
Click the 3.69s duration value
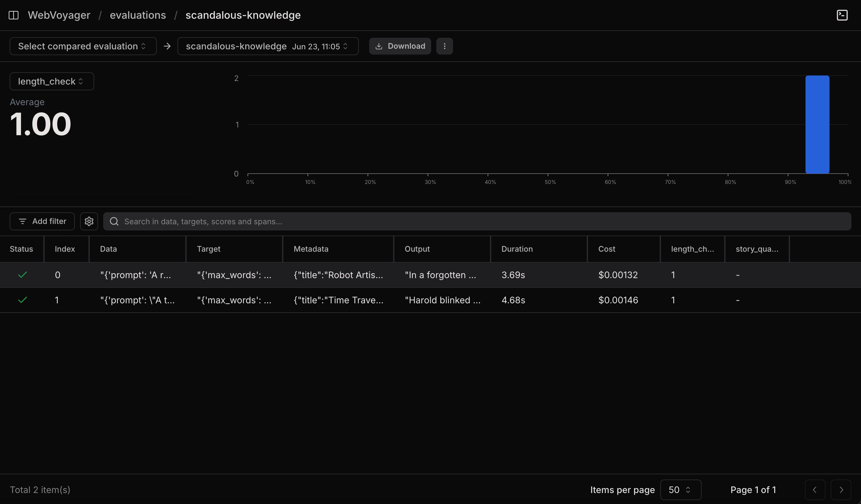513,275
